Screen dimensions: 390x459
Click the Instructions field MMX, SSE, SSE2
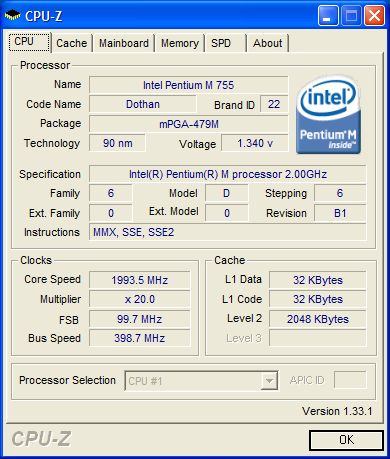(228, 232)
